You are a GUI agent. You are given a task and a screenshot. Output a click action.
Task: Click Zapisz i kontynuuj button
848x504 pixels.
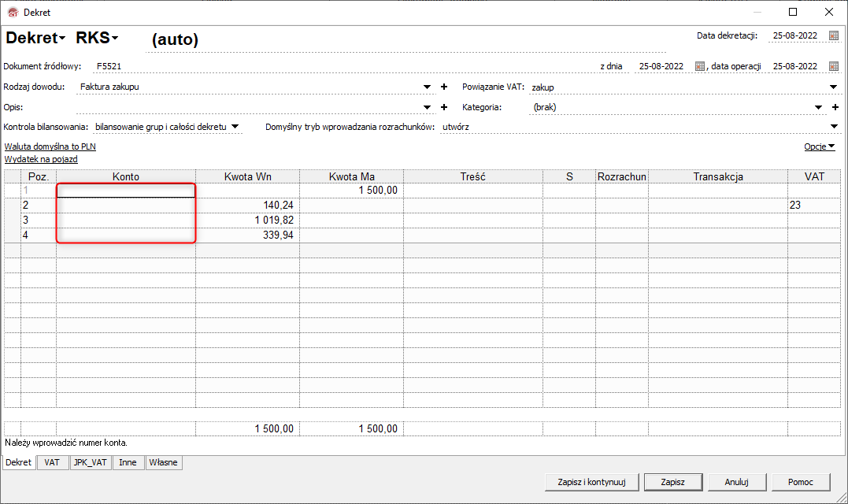pos(591,482)
